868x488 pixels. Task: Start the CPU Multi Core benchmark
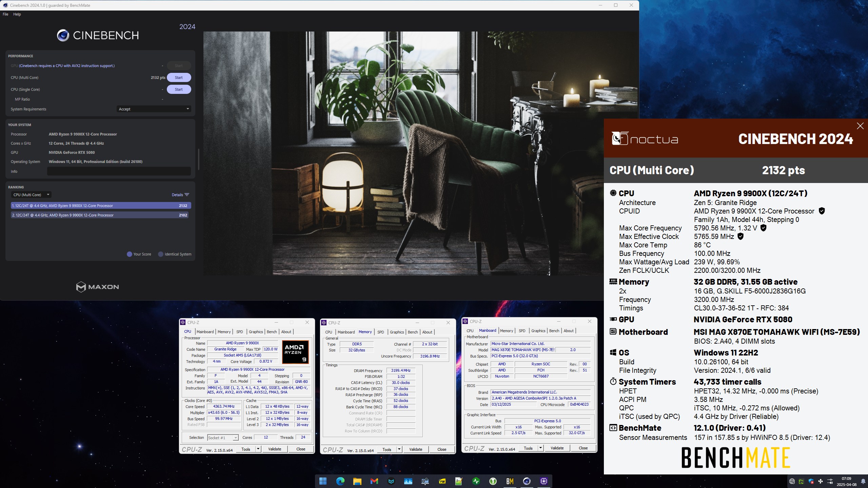(x=179, y=78)
